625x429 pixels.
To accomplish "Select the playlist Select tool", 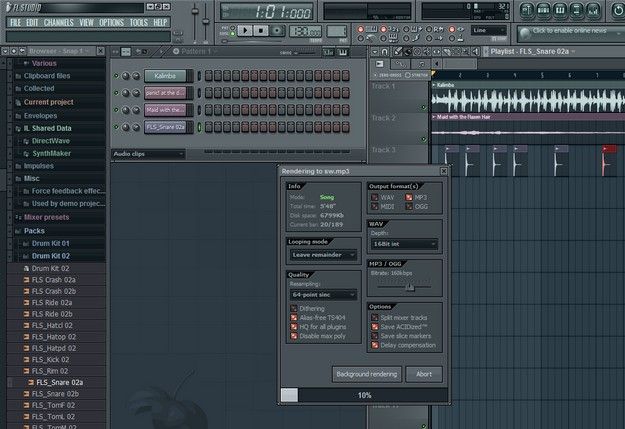I will [x=456, y=51].
